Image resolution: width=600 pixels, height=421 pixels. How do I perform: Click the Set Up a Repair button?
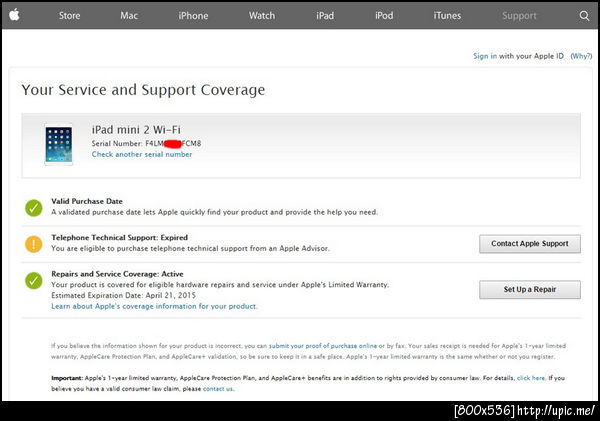[530, 290]
